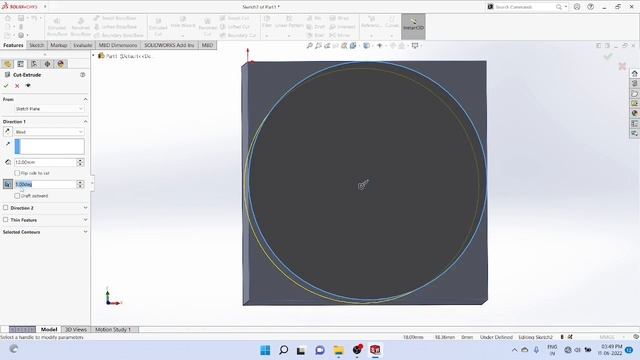Switch to the Evaluate ribbon tab
640x360 pixels.
pyautogui.click(x=83, y=45)
